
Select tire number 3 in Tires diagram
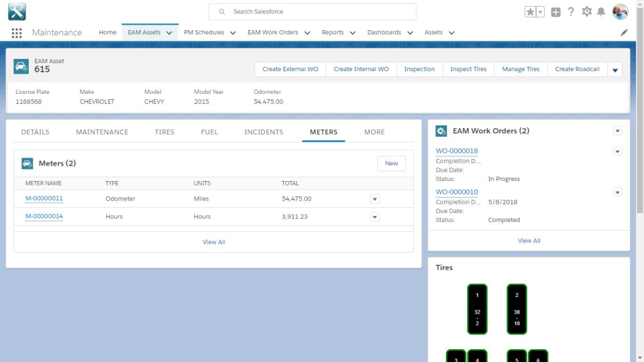456,356
